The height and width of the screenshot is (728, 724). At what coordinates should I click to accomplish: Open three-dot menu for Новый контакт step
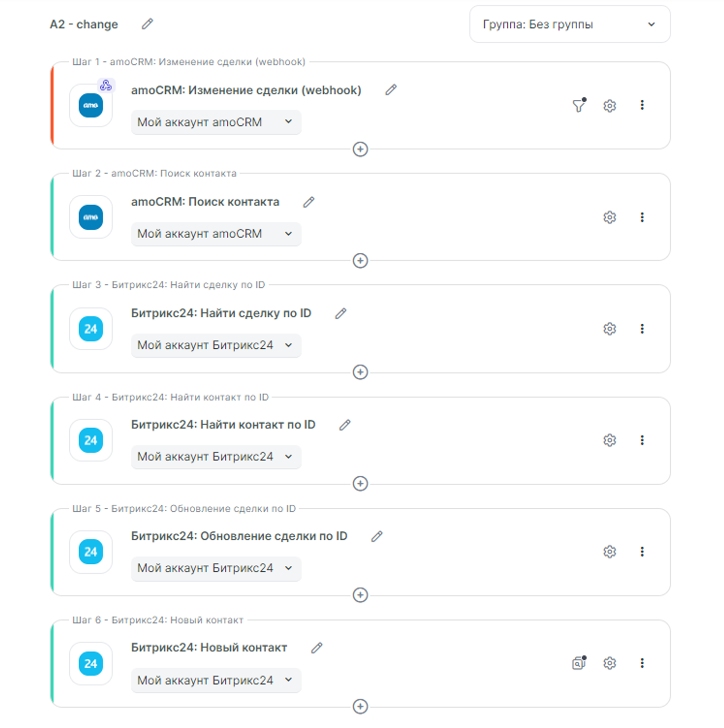pos(642,663)
